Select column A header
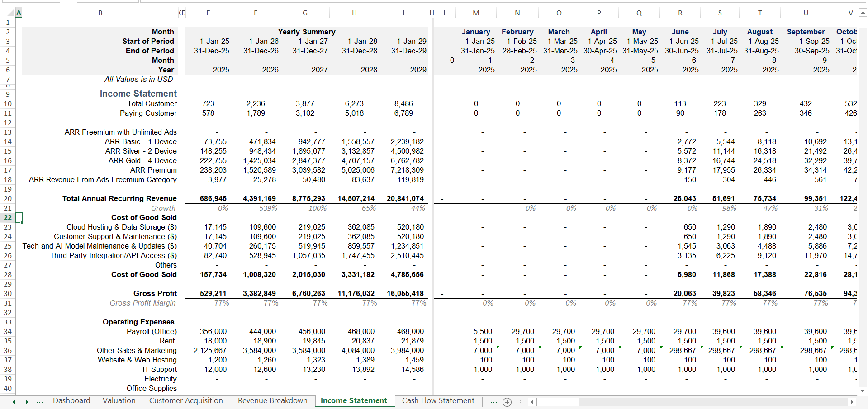Viewport: 868px width, 409px height. 19,13
